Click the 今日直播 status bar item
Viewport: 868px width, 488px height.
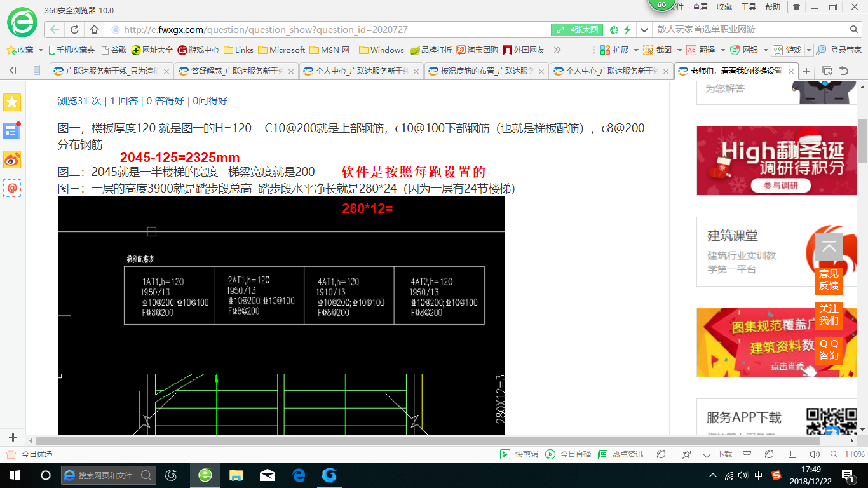point(567,454)
